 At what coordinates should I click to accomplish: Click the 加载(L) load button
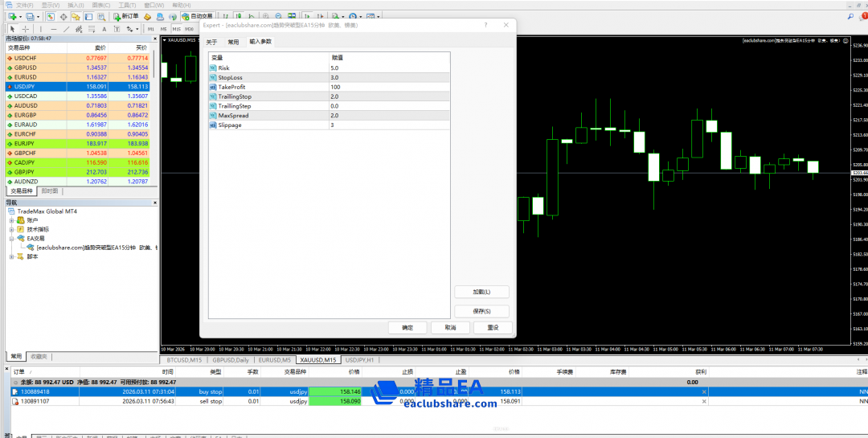pyautogui.click(x=481, y=292)
